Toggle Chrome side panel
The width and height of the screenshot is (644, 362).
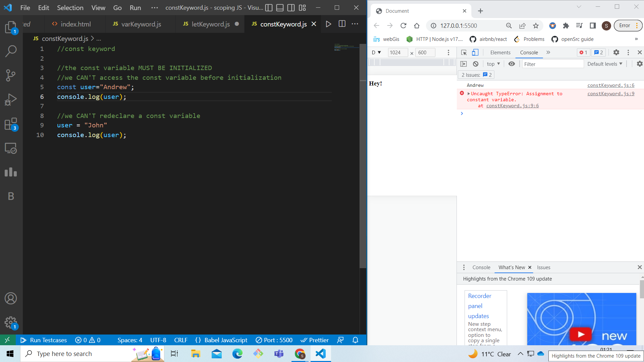[593, 25]
